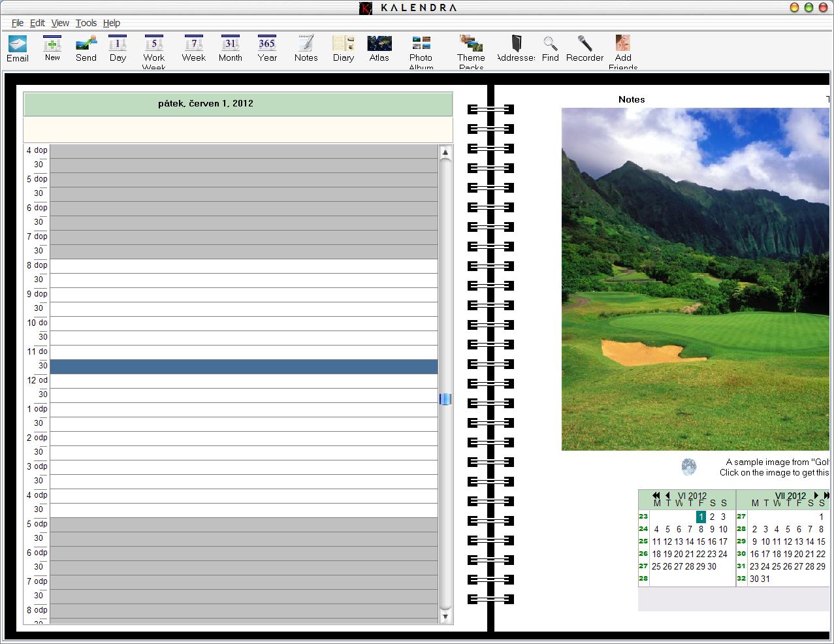Go to previous month in mini calendar

click(x=667, y=496)
